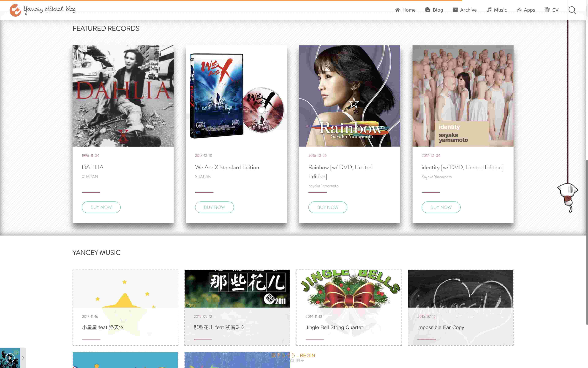
Task: Click X JAPAN artist under We Are X
Action: (203, 177)
